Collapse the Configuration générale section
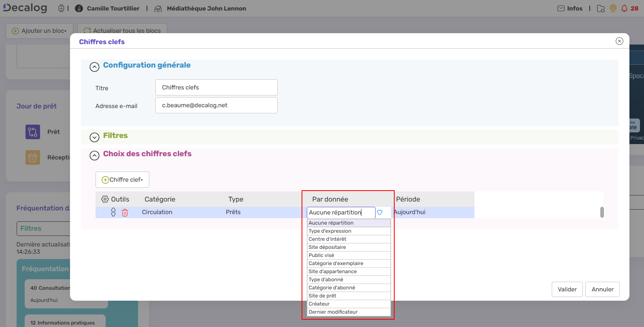This screenshot has width=644, height=327. click(x=94, y=67)
